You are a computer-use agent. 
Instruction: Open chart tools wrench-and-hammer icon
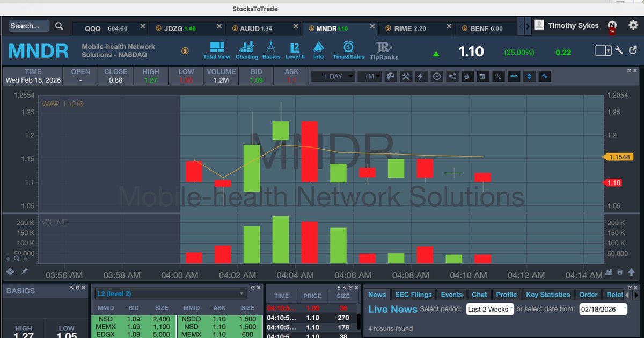(x=406, y=76)
